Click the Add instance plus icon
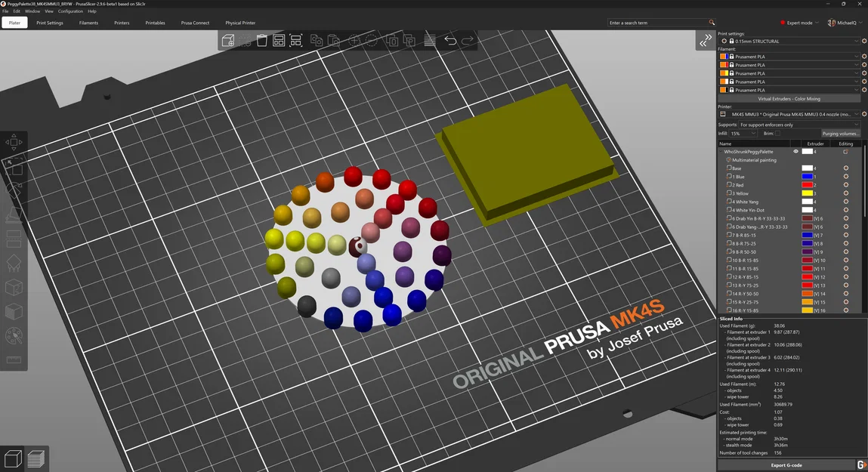This screenshot has height=472, width=868. point(354,40)
